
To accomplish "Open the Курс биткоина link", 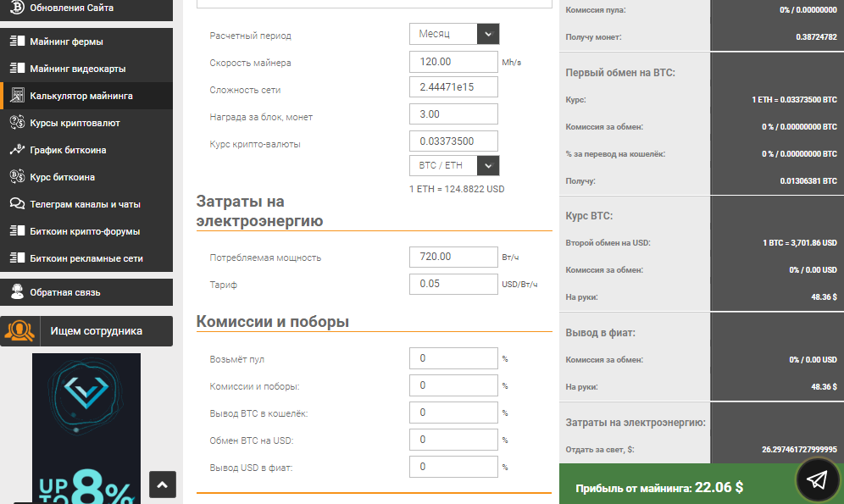I will (86, 177).
